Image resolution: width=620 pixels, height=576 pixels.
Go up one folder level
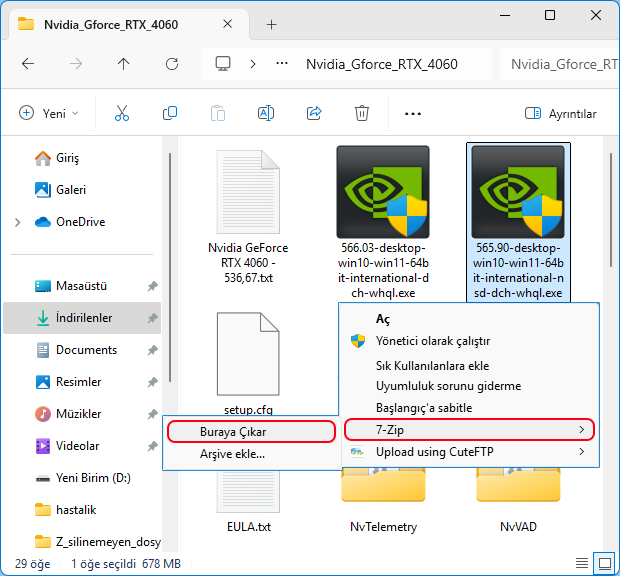[123, 64]
